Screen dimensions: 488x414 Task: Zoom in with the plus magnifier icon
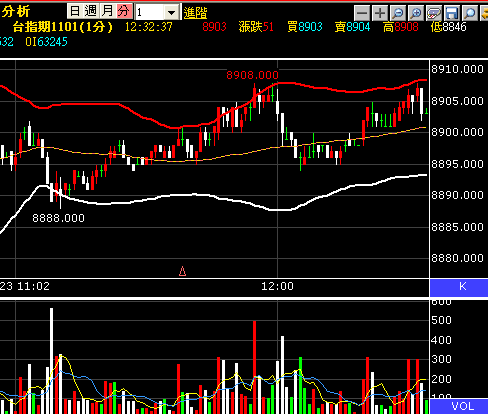[416, 13]
